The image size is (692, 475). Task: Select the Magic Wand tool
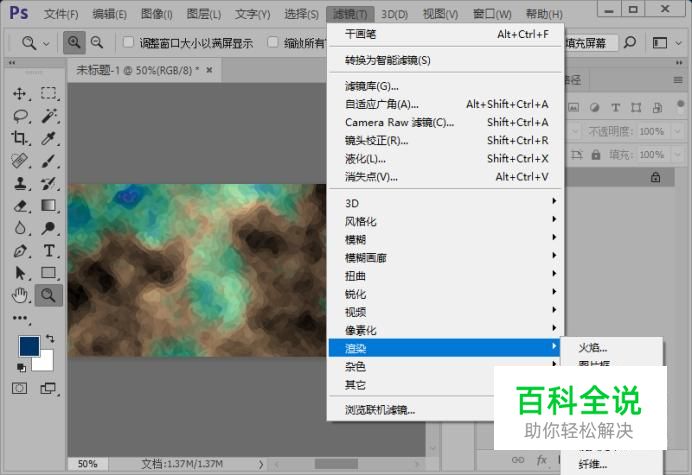click(x=49, y=116)
